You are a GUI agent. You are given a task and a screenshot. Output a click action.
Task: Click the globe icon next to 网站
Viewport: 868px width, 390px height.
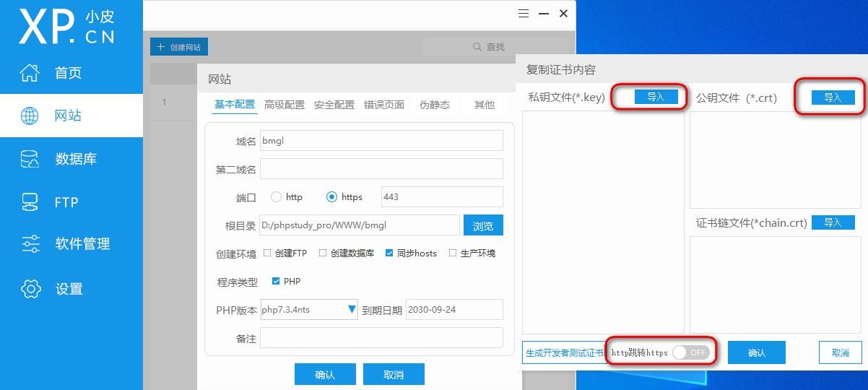tap(30, 116)
